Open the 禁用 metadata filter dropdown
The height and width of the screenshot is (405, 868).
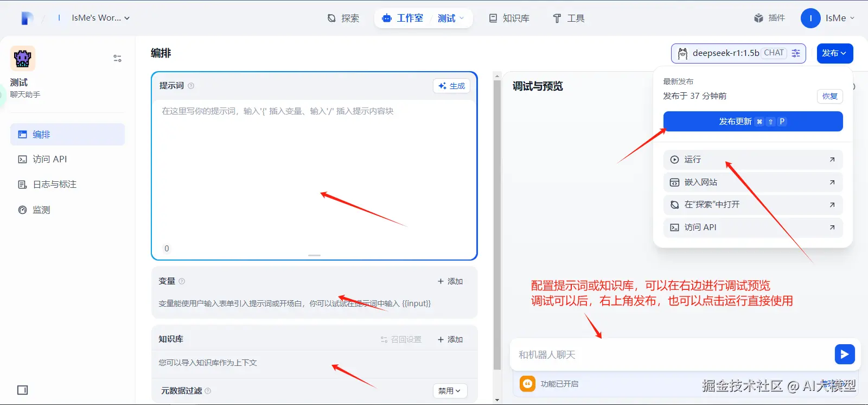(450, 391)
